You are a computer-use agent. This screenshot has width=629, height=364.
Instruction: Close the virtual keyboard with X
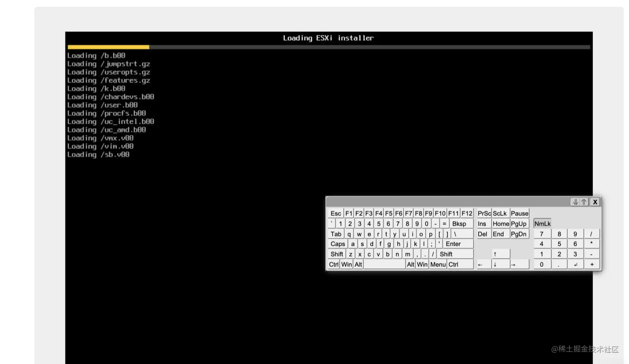coord(595,202)
